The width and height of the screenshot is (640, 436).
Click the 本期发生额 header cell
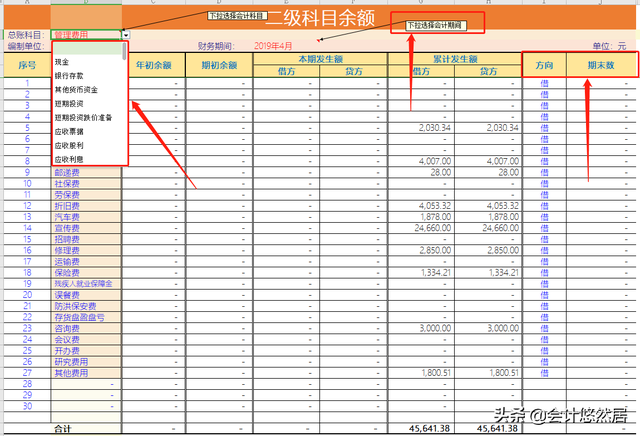pos(320,59)
